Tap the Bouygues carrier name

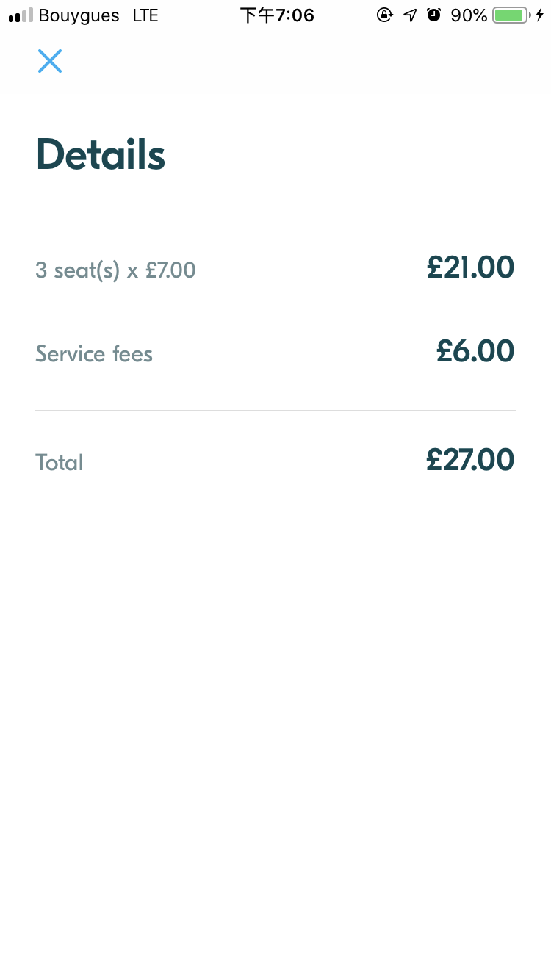[79, 15]
